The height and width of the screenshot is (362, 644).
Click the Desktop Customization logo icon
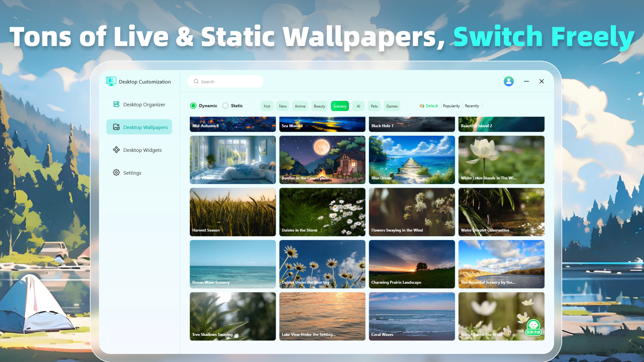coord(111,81)
